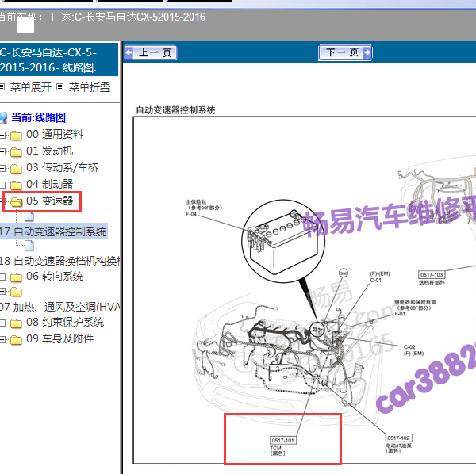
Task: Expand the 06 转向系统 node
Action: (x=2, y=277)
